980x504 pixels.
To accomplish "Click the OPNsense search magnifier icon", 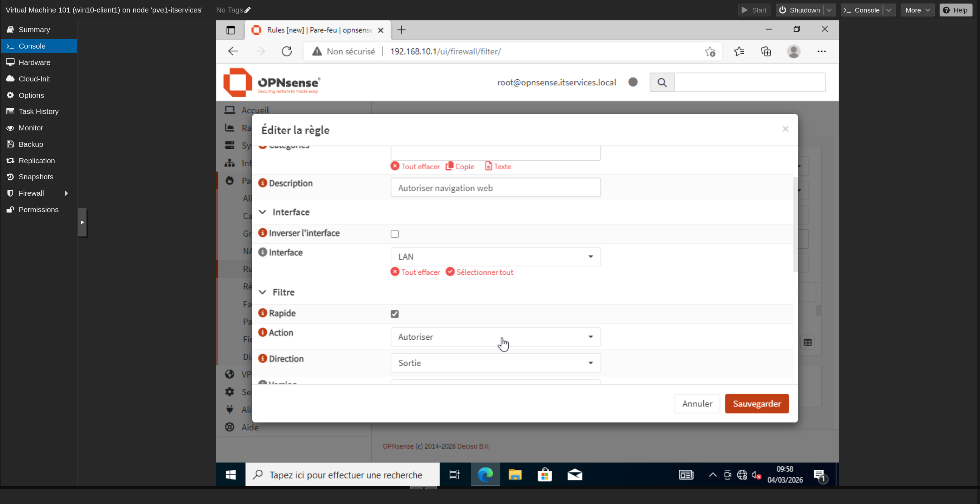I will [662, 83].
